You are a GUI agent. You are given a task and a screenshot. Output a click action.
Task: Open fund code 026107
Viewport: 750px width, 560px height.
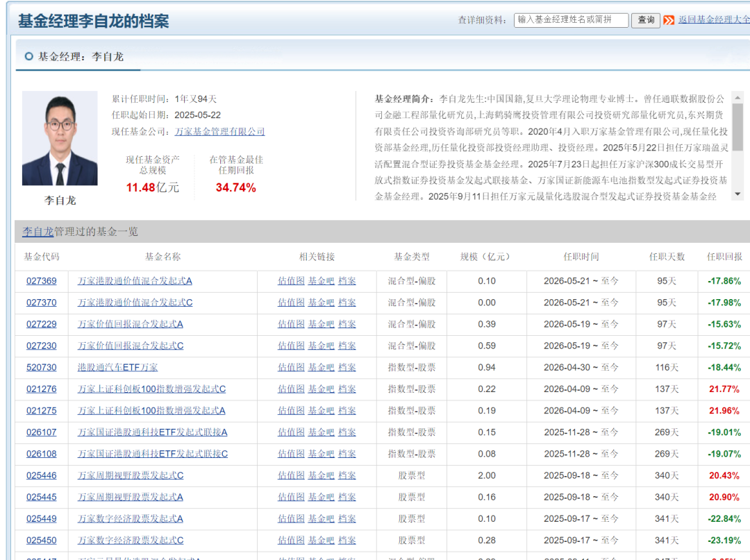tap(41, 432)
